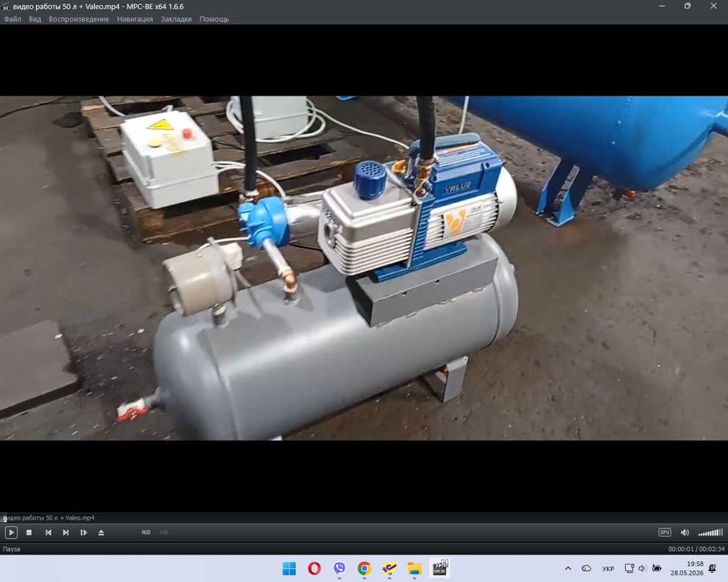Click the seek bar to jump in the video

[x=364, y=518]
